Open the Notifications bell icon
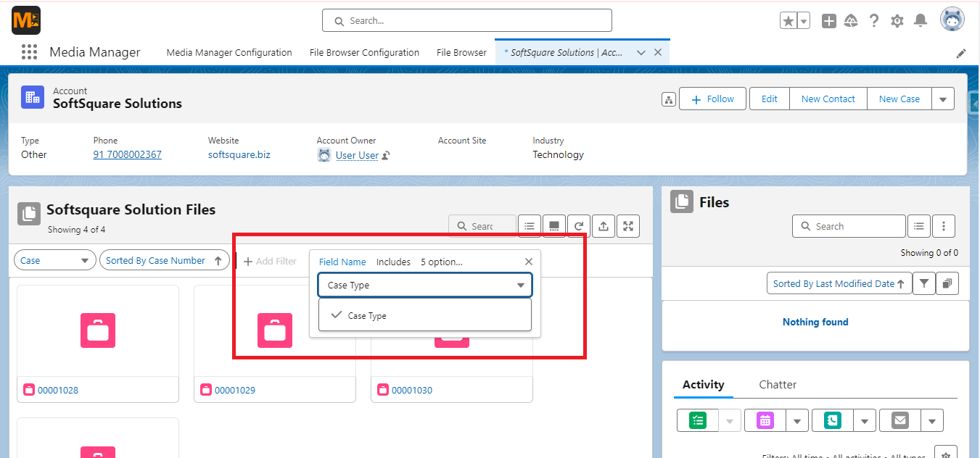The image size is (980, 458). (x=921, y=20)
